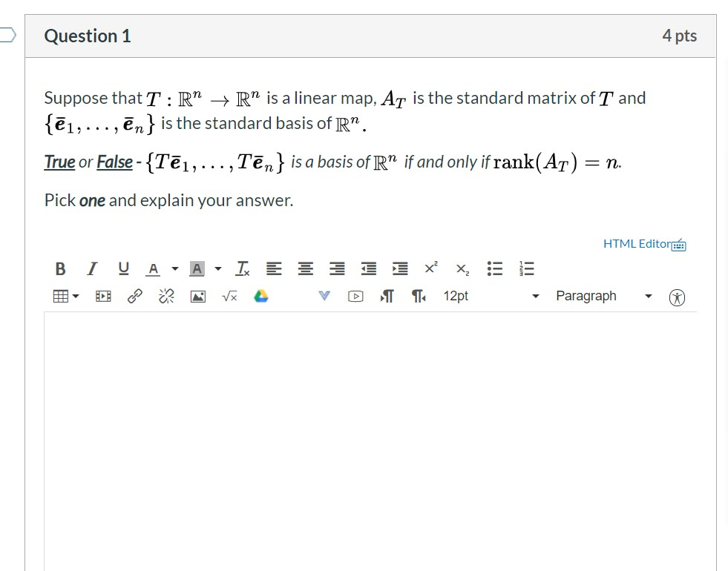Insert numbered list
The image size is (728, 571).
coord(526,268)
